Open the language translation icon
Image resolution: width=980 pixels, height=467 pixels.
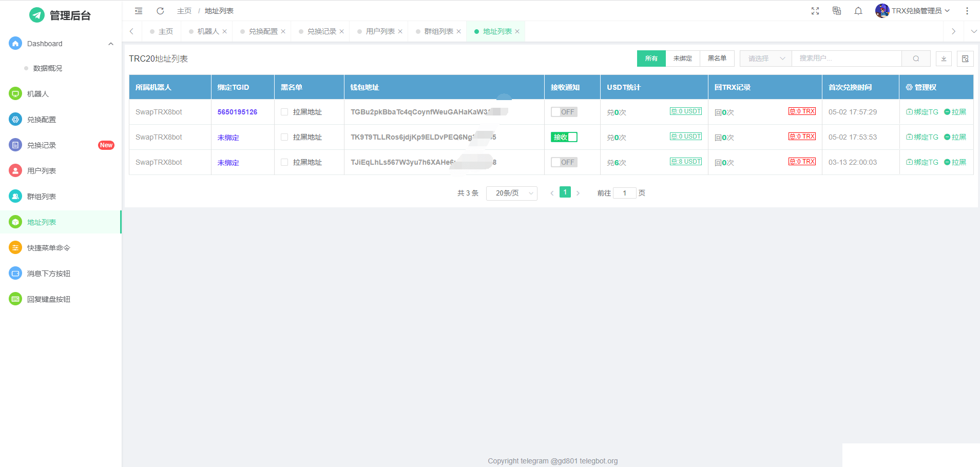click(837, 11)
